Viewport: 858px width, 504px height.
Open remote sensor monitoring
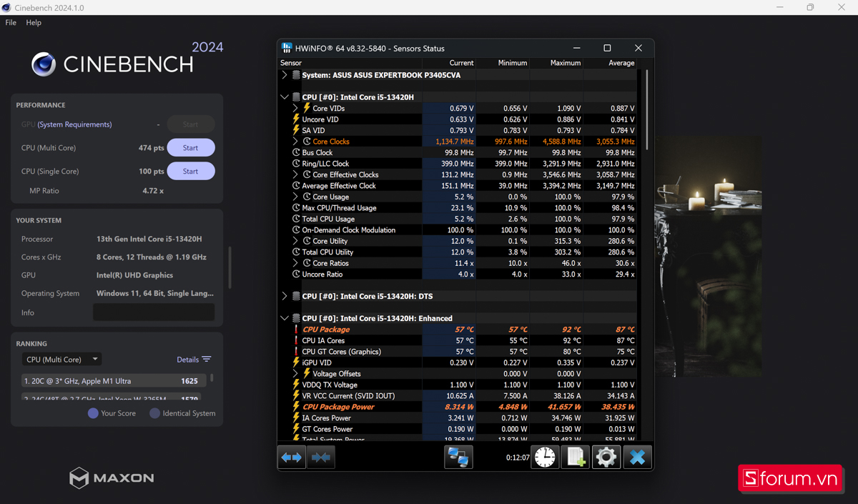click(x=458, y=457)
